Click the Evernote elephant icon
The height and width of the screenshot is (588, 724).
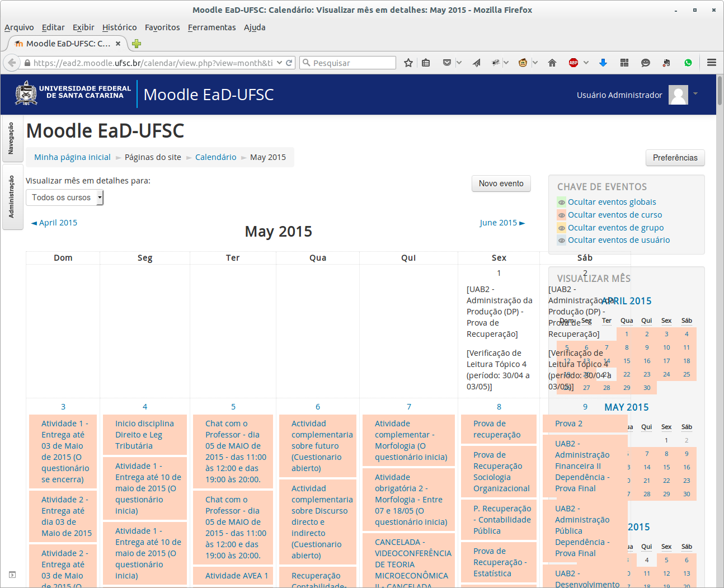pos(666,63)
